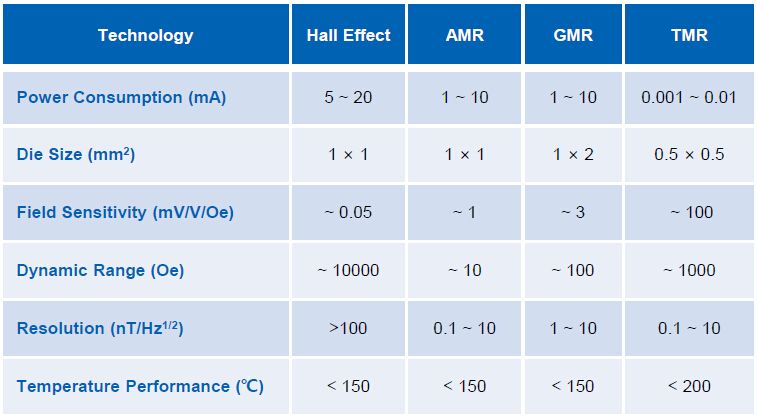Screen dimensions: 757x419
Task: Click the TMR column header
Action: pos(690,35)
